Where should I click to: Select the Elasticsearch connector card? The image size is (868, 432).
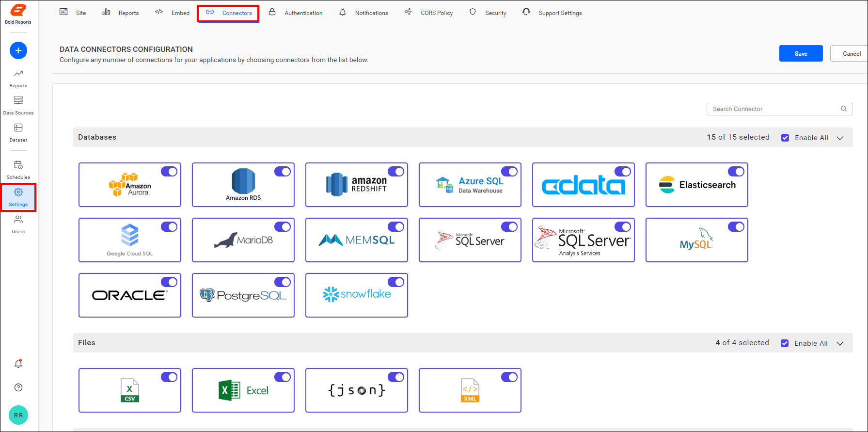(697, 185)
